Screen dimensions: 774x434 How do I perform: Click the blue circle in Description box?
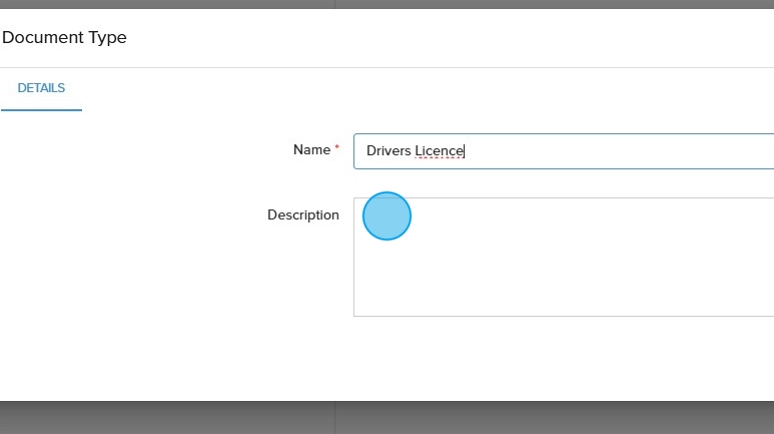pos(387,216)
